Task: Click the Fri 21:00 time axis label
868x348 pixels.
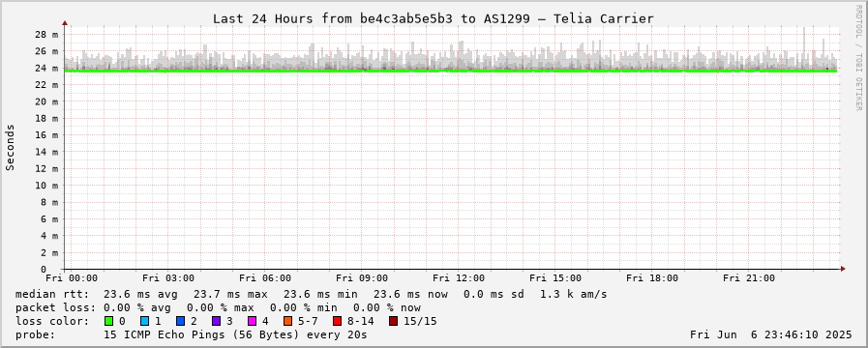Action: click(749, 277)
